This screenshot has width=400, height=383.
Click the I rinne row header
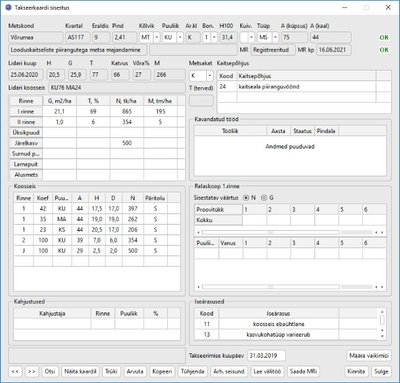click(x=26, y=111)
